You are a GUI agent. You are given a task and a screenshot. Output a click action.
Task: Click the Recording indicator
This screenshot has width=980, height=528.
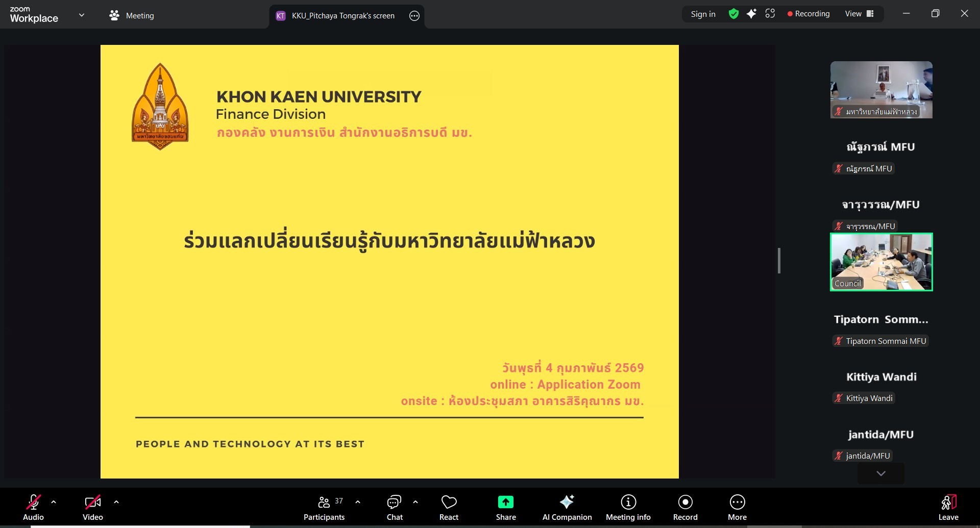pos(808,14)
